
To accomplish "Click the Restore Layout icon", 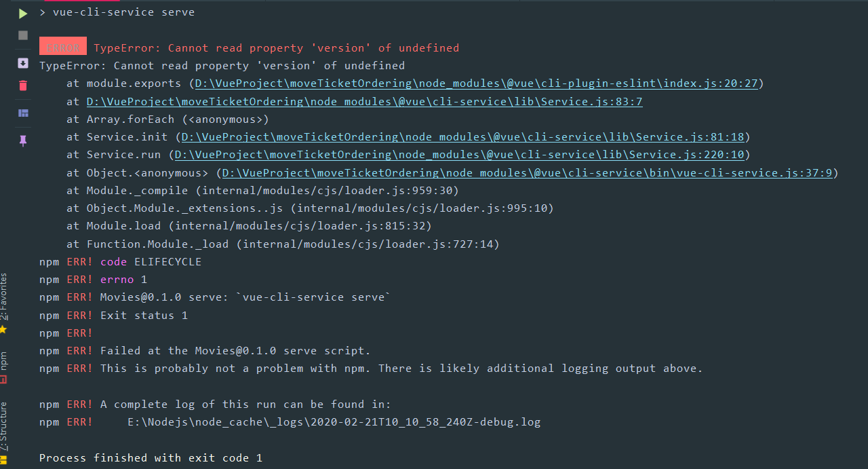I will point(23,113).
